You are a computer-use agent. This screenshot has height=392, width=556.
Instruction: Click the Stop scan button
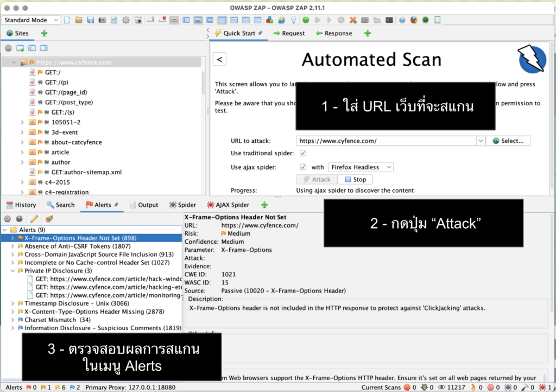pyautogui.click(x=355, y=179)
